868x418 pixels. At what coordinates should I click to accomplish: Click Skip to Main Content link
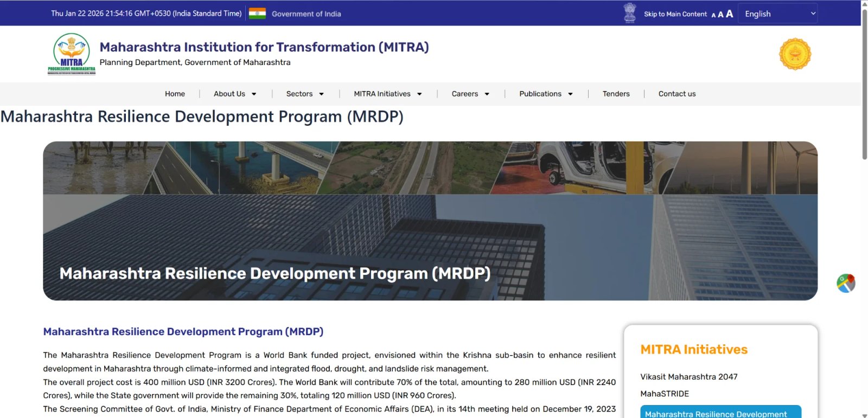675,14
